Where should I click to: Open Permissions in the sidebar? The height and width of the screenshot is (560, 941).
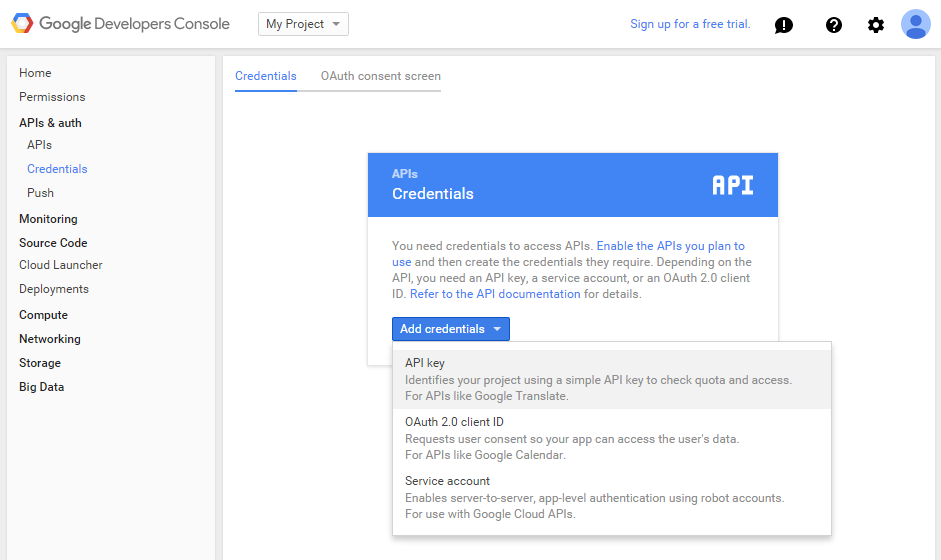tap(52, 97)
